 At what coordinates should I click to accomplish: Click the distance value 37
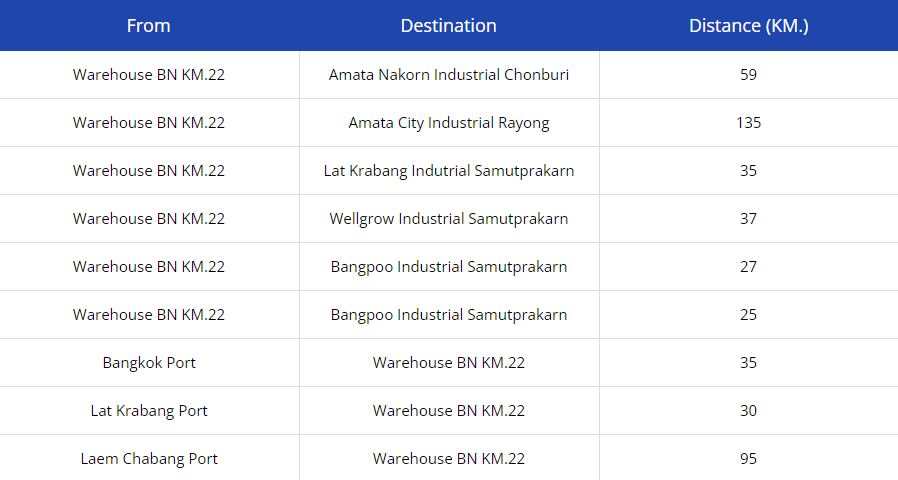[x=749, y=219]
